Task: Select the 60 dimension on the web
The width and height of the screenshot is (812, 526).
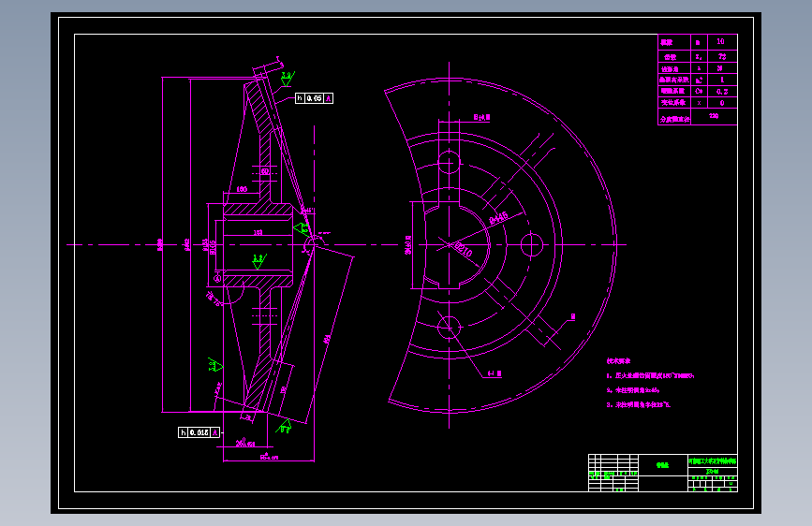Action: click(265, 171)
